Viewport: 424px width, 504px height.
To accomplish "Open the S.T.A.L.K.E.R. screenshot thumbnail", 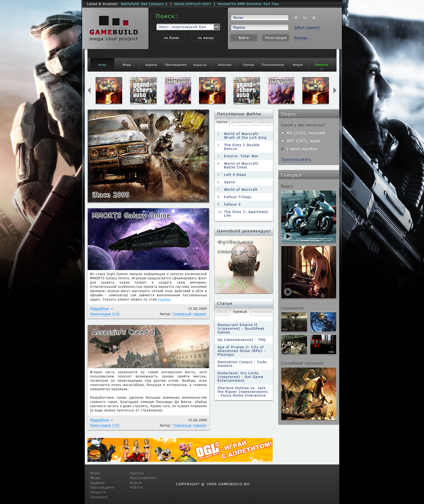I will click(x=294, y=322).
